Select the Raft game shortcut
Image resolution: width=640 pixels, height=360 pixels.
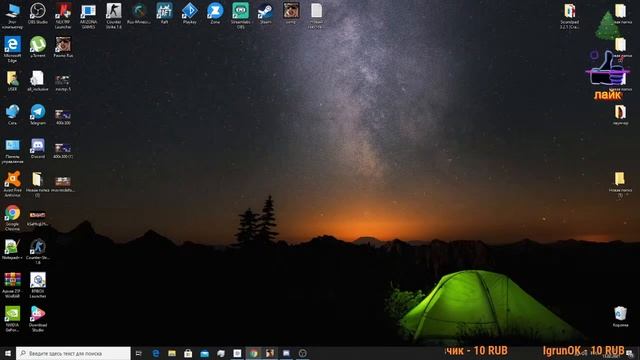point(164,13)
